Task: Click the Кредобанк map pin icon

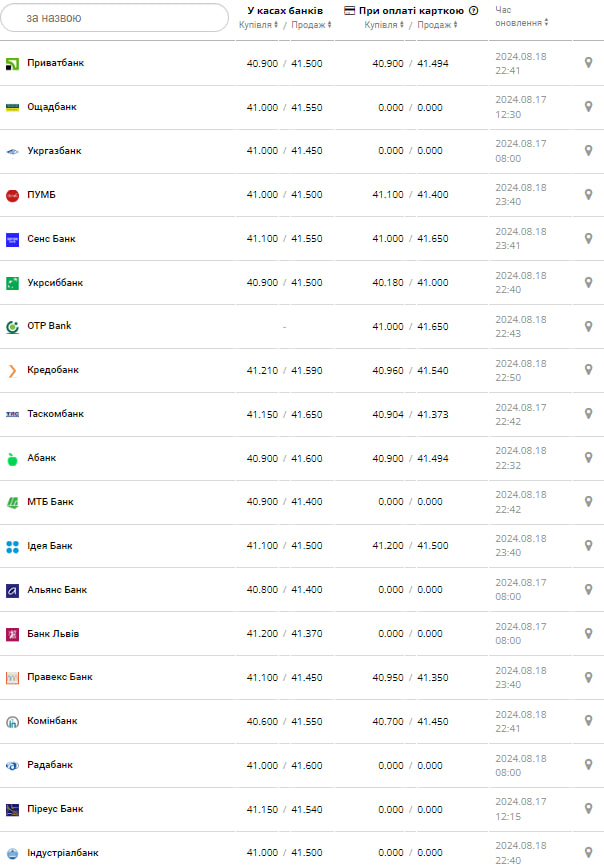Action: pos(588,370)
